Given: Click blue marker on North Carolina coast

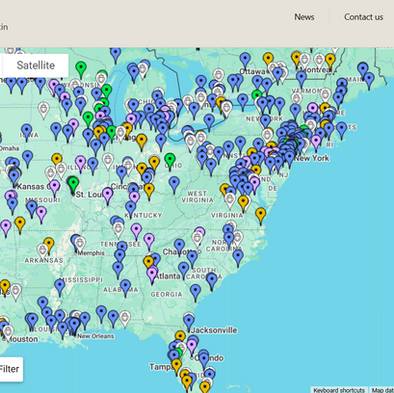Looking at the screenshot, I should click(238, 258).
